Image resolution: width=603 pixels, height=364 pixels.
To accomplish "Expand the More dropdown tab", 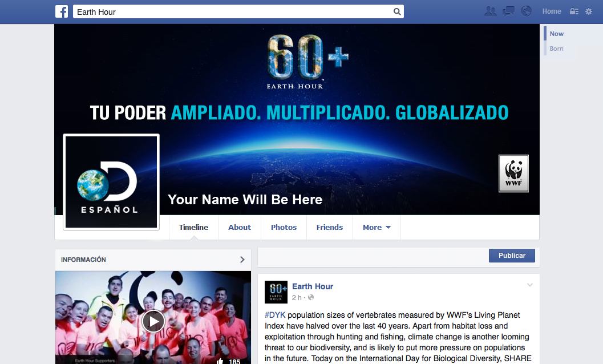I will point(377,228).
